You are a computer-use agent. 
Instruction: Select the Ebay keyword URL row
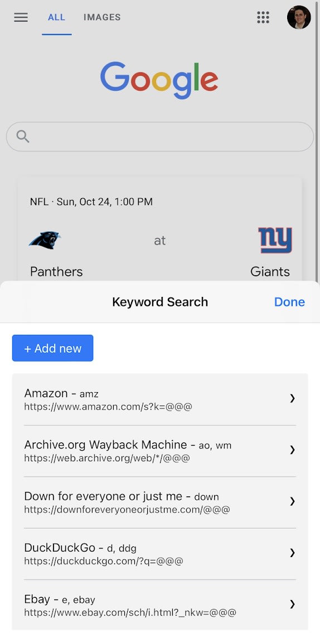pos(160,605)
